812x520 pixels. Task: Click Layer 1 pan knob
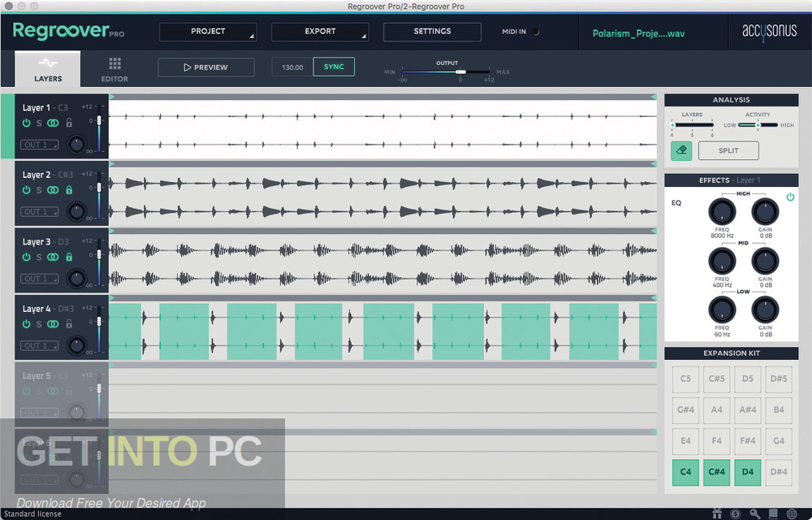click(x=76, y=144)
